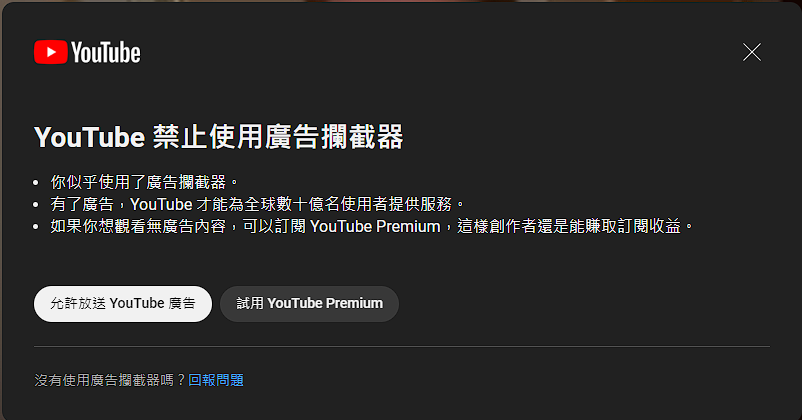Click "提供服務" at the second bullet's end
The height and width of the screenshot is (420, 802).
point(420,204)
